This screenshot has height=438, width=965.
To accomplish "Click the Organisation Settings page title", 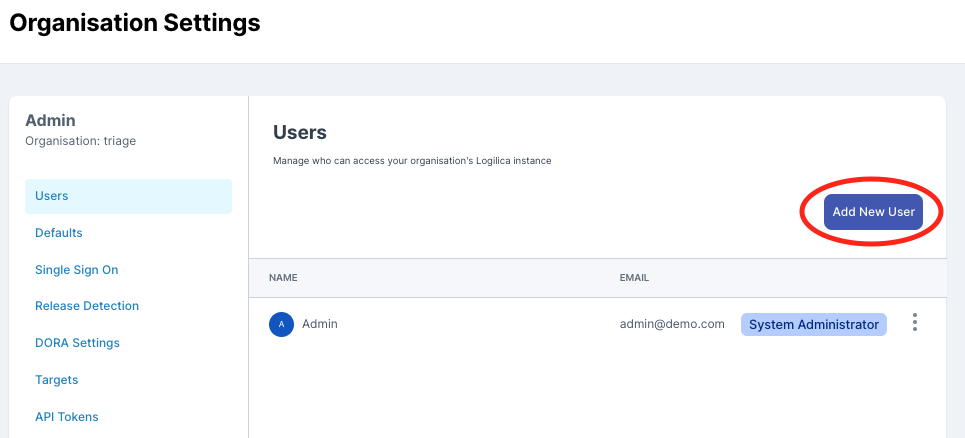I will click(135, 24).
